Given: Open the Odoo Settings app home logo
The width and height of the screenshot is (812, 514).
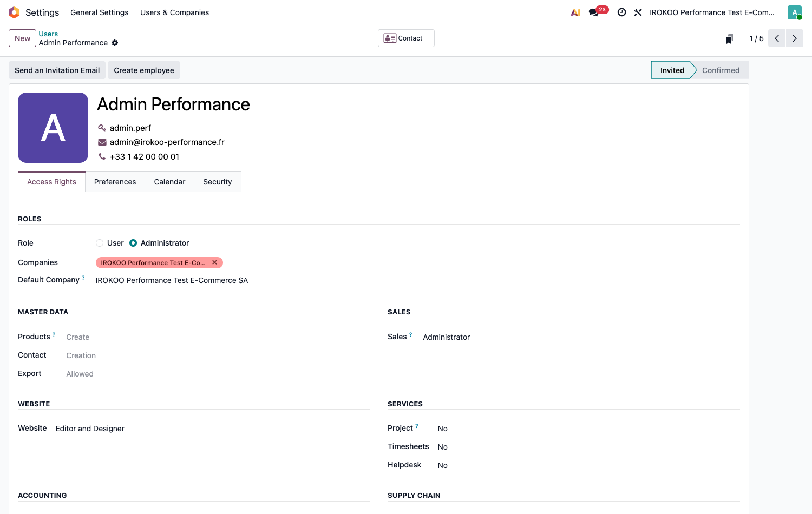Looking at the screenshot, I should tap(14, 12).
